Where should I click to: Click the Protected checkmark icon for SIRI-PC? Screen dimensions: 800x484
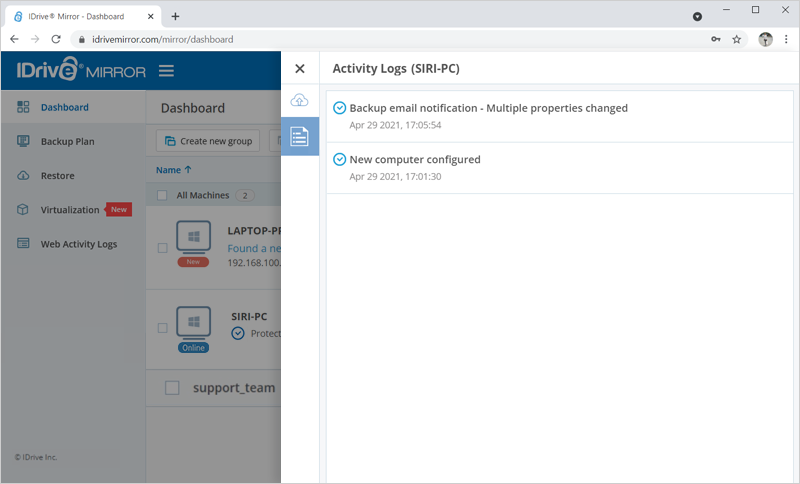click(238, 334)
